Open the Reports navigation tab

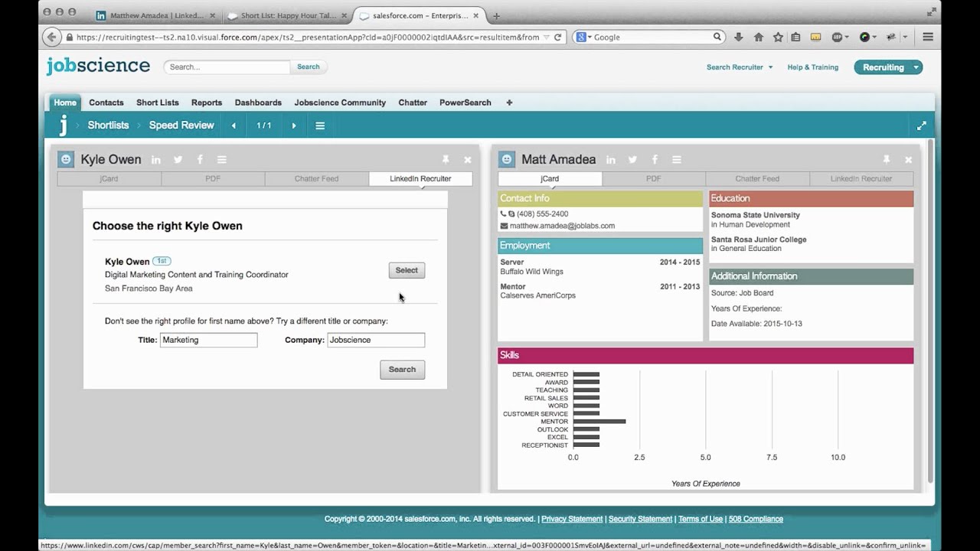coord(207,103)
